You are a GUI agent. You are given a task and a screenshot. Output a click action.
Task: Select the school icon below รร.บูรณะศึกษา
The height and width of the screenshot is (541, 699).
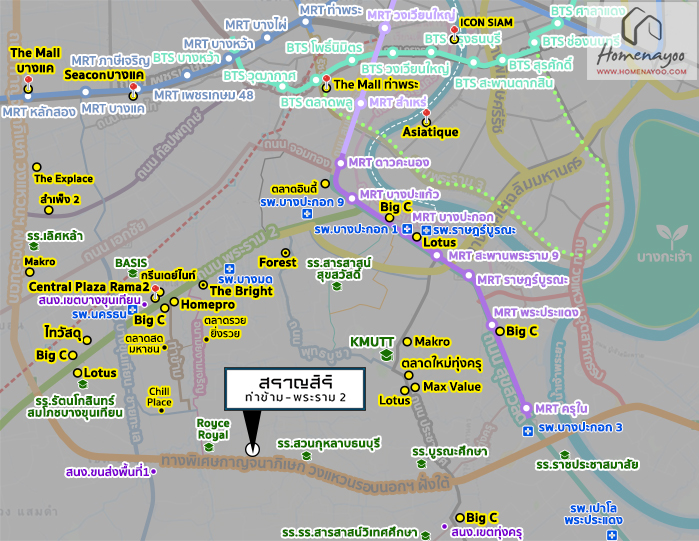[421, 464]
